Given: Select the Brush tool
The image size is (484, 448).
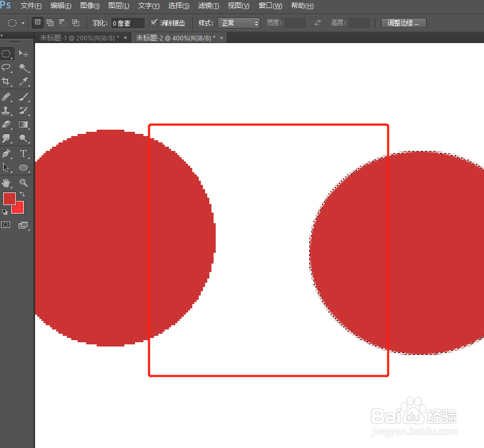Looking at the screenshot, I should pyautogui.click(x=23, y=97).
